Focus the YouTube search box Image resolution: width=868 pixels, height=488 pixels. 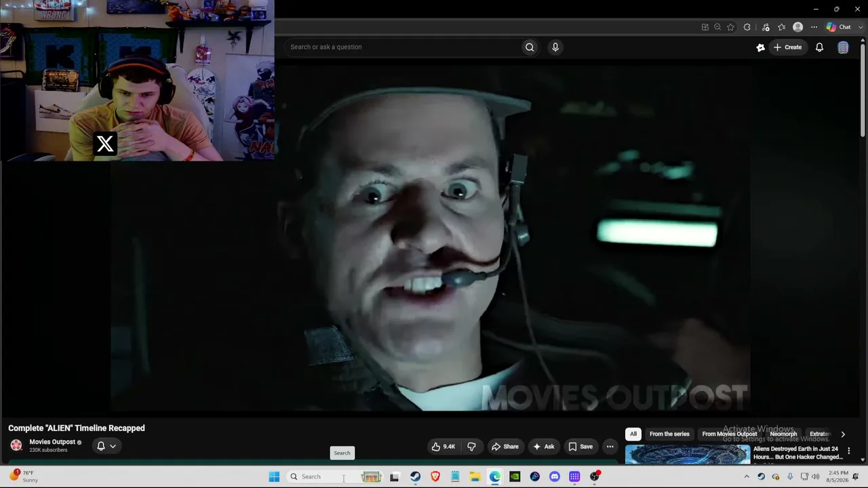pos(403,47)
